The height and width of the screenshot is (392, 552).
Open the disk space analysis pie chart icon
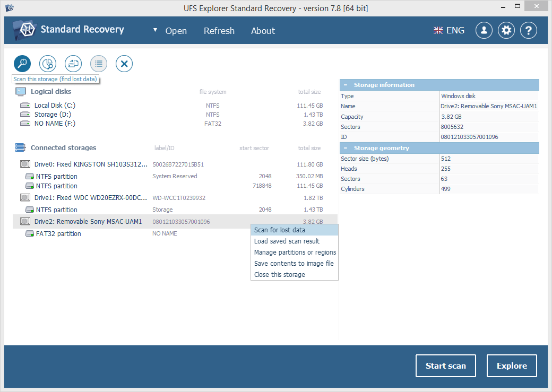pos(47,64)
